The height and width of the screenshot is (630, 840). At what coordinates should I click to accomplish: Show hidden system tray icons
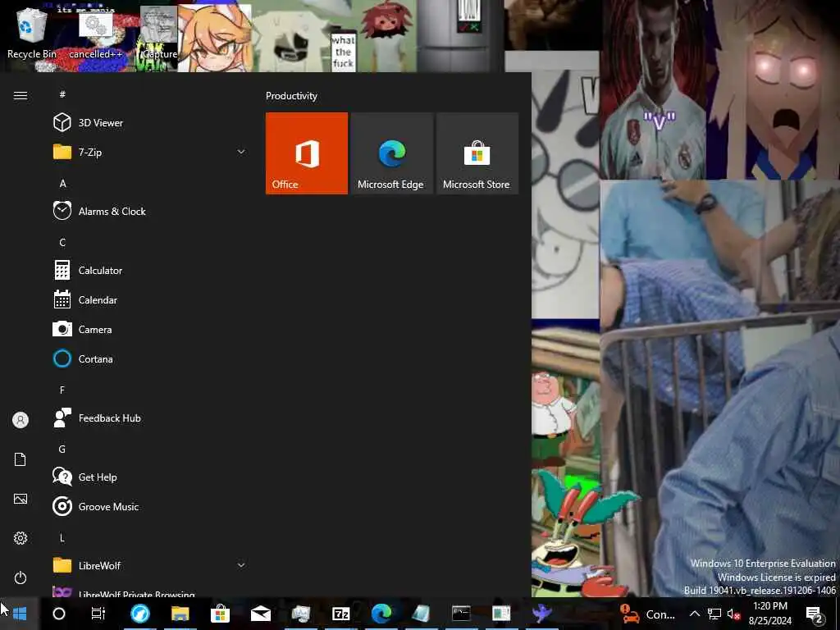(x=694, y=614)
